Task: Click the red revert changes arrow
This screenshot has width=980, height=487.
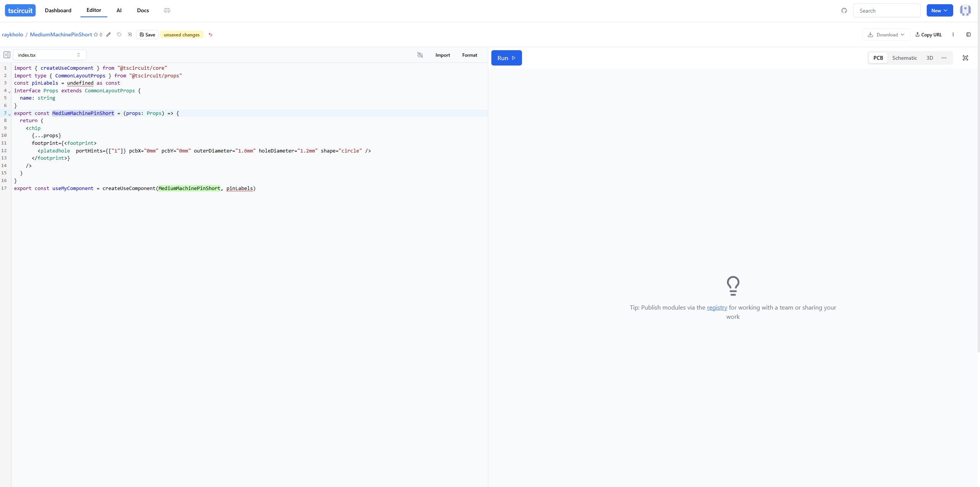Action: coord(210,34)
